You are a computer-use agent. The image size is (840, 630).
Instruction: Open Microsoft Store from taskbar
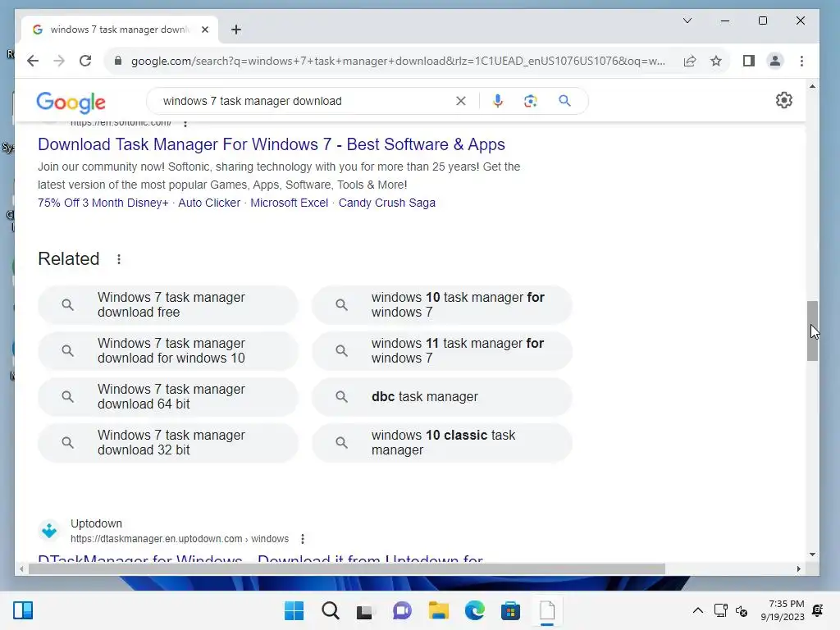coord(510,610)
